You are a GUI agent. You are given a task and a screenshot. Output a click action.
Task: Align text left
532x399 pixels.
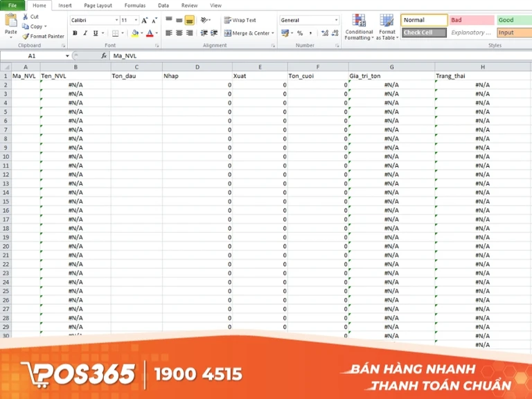[x=169, y=33]
